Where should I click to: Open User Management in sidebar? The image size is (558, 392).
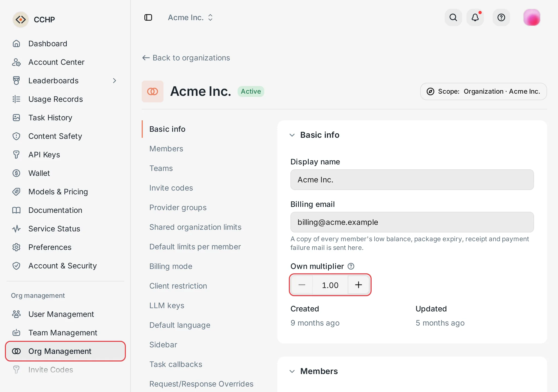click(65, 314)
